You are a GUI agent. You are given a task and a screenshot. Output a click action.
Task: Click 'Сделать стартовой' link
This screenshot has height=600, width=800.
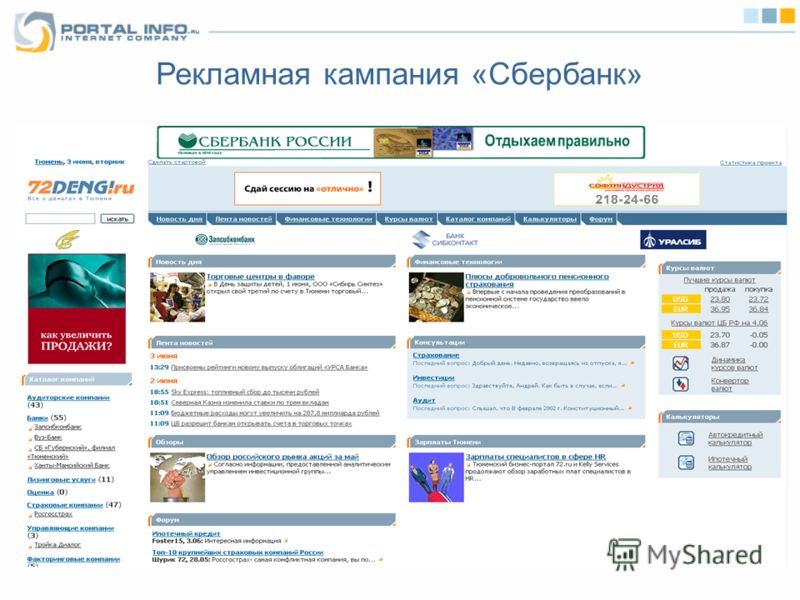coord(177,162)
